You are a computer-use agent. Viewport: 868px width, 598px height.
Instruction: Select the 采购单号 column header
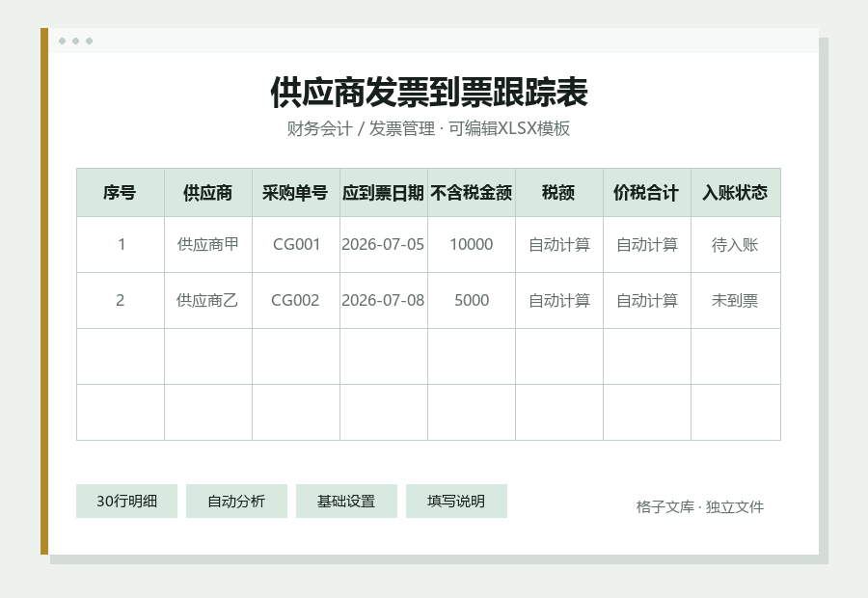pyautogui.click(x=296, y=193)
